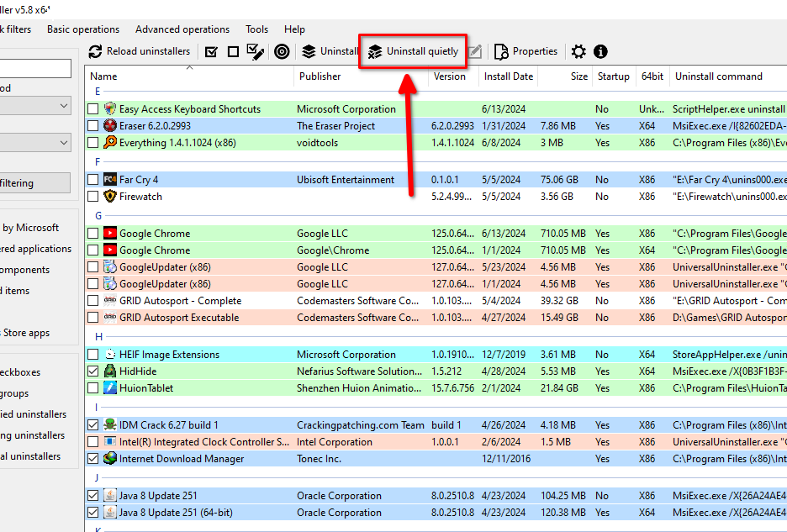This screenshot has width=787, height=532.
Task: Collapse the I group header
Action: click(97, 408)
